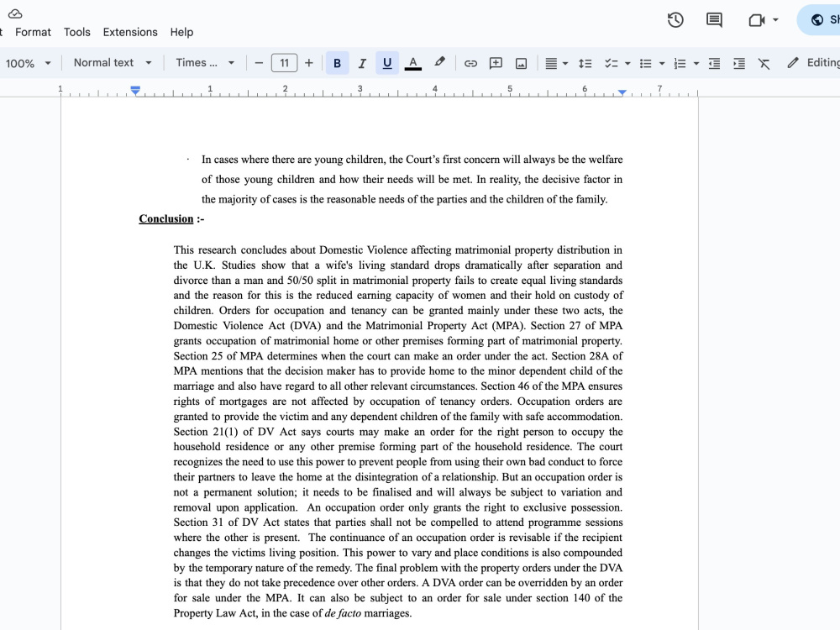Expand the checklist options arrow

pyautogui.click(x=627, y=63)
